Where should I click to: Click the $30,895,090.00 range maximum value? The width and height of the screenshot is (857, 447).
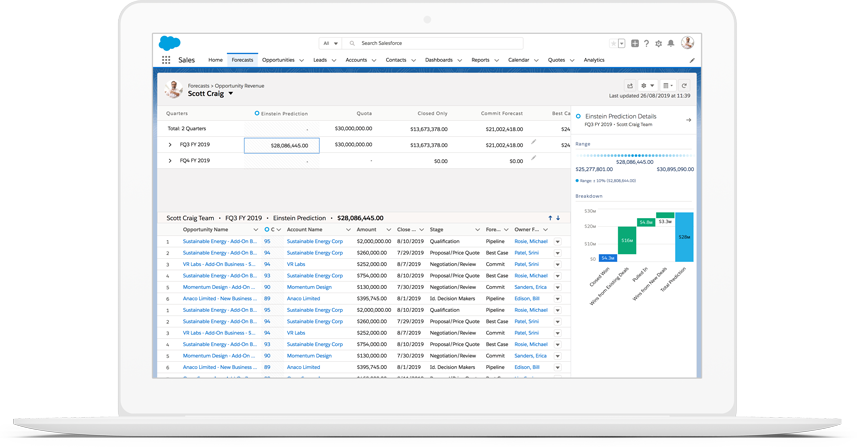pos(675,169)
